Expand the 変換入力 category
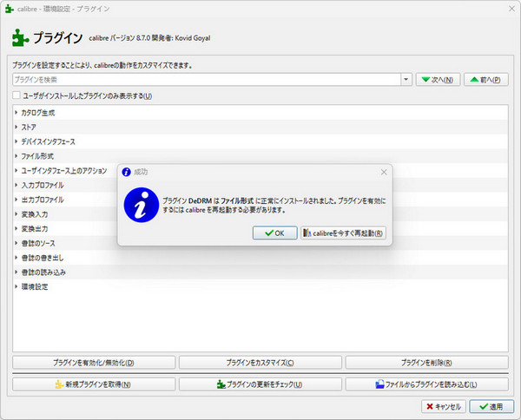 click(x=16, y=214)
